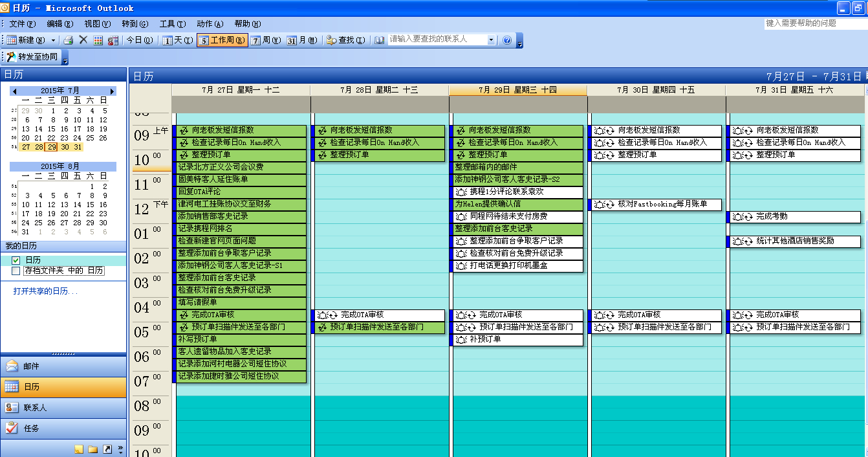Open the address book icon
The image size is (868, 457).
click(x=380, y=40)
